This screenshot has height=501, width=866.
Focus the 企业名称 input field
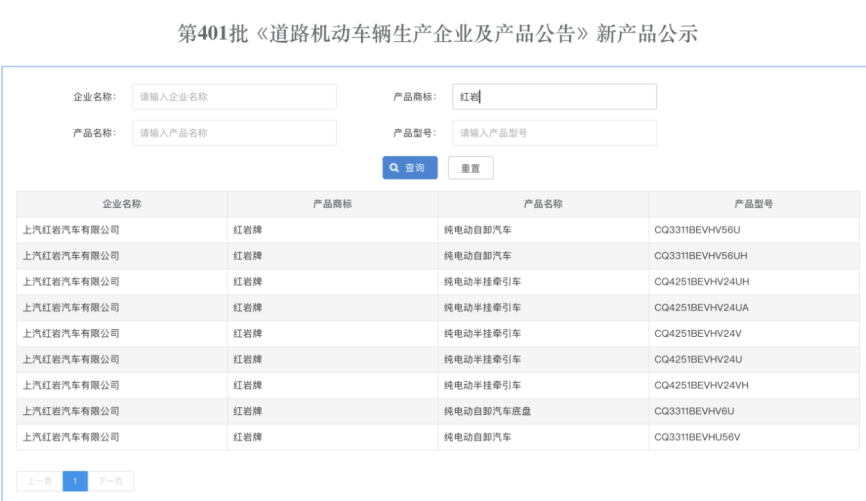pos(234,97)
